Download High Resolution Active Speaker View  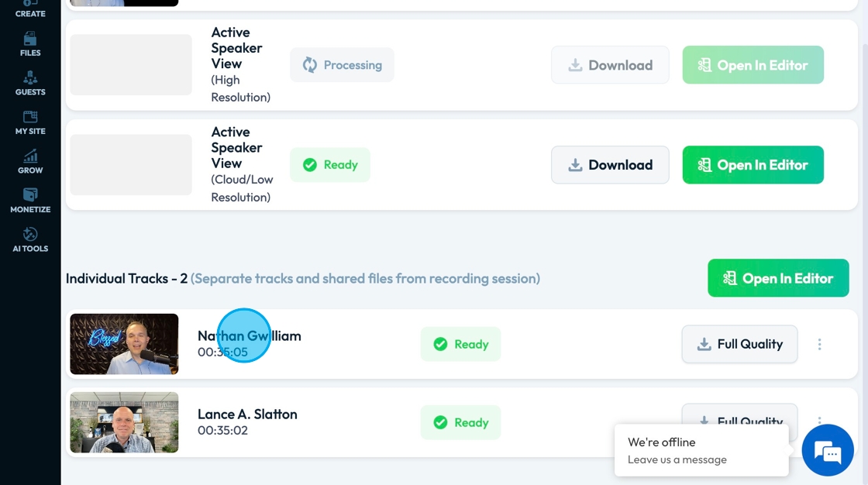(x=610, y=65)
